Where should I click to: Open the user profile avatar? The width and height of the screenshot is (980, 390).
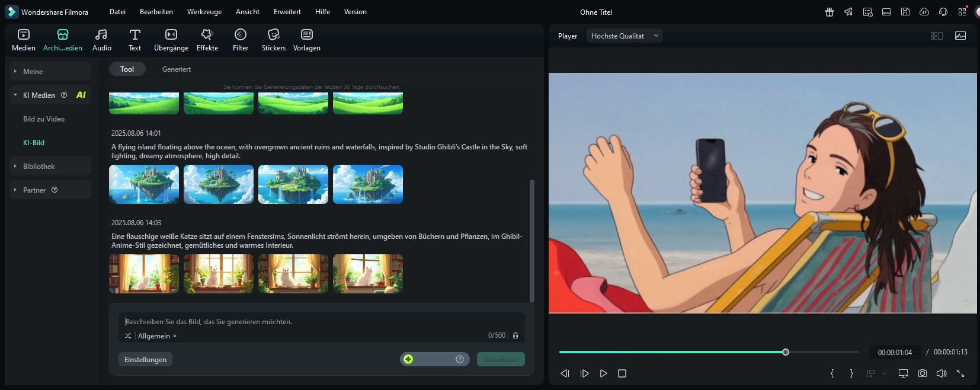tap(977, 12)
